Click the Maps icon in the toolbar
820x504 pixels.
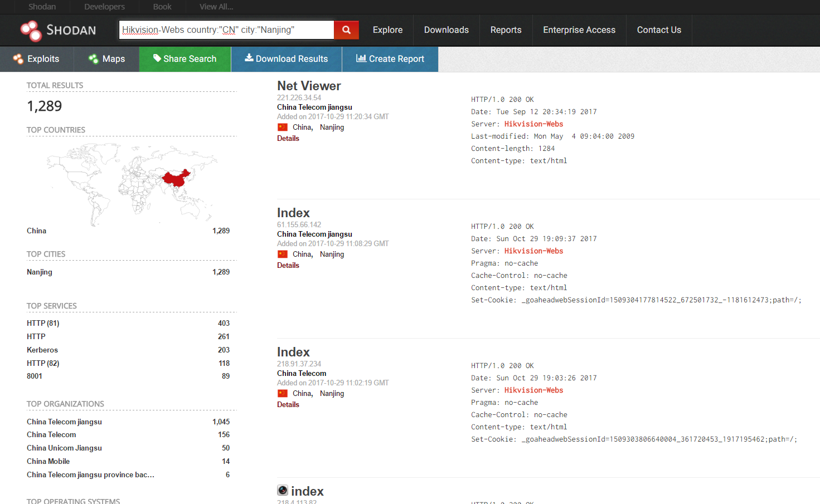click(x=93, y=59)
